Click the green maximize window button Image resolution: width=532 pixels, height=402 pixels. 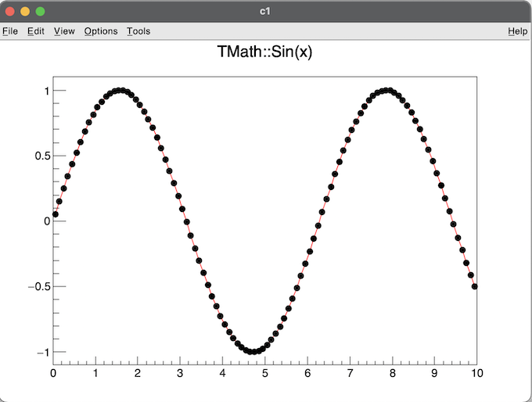point(40,12)
